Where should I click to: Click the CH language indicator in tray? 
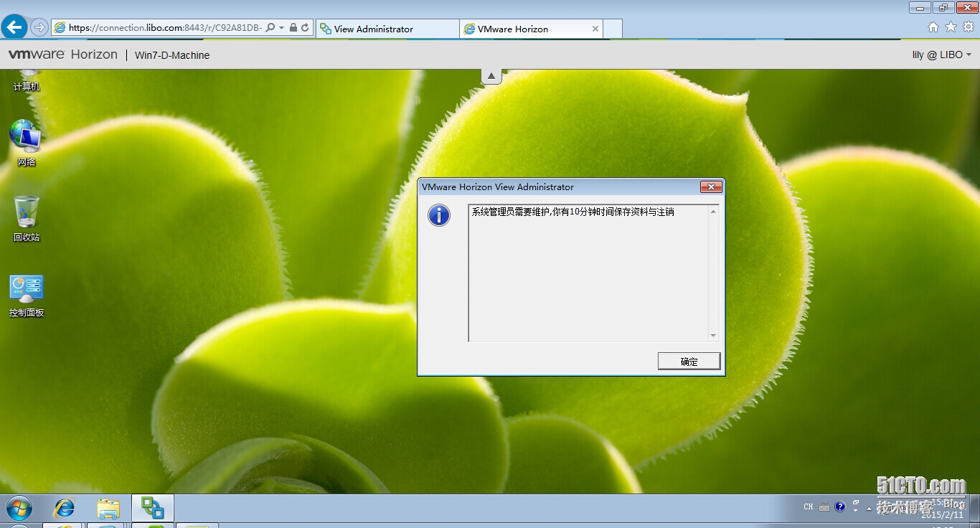pos(809,506)
